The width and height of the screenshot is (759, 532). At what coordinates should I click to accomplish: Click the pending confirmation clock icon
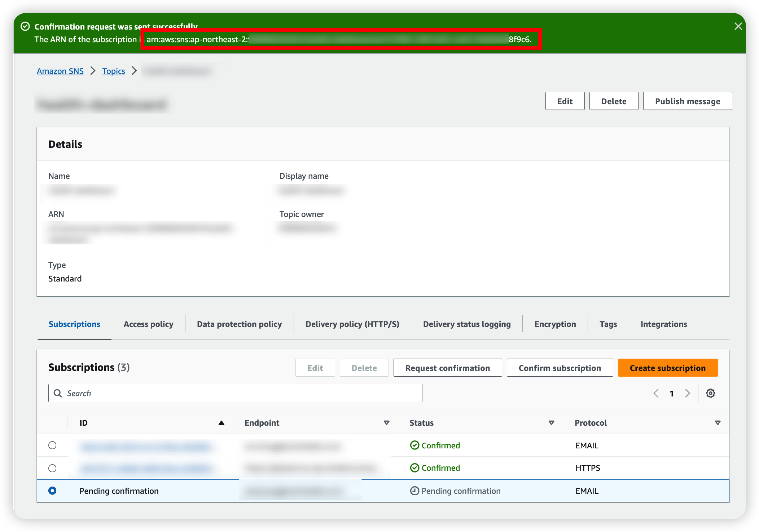pos(414,491)
